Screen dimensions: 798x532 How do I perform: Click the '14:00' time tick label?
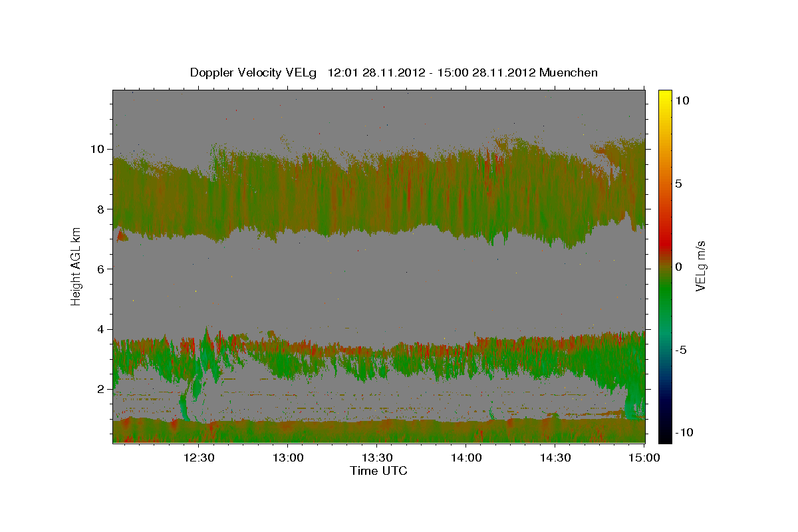(465, 458)
